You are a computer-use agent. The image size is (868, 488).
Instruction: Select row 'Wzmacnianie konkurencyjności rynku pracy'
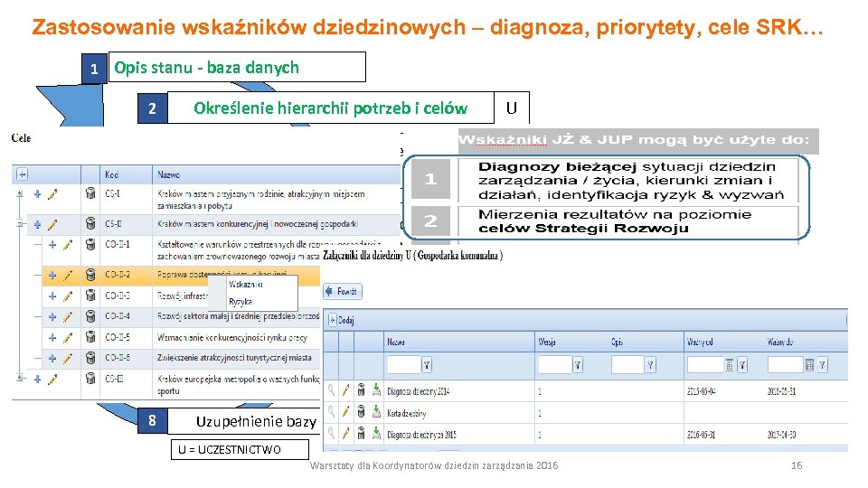232,337
